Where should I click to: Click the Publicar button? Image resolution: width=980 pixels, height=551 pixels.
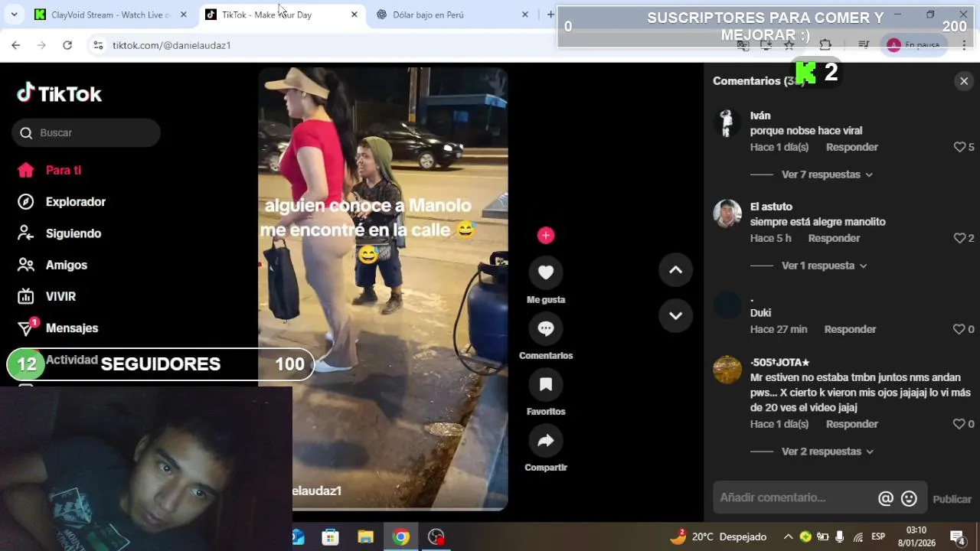point(952,499)
